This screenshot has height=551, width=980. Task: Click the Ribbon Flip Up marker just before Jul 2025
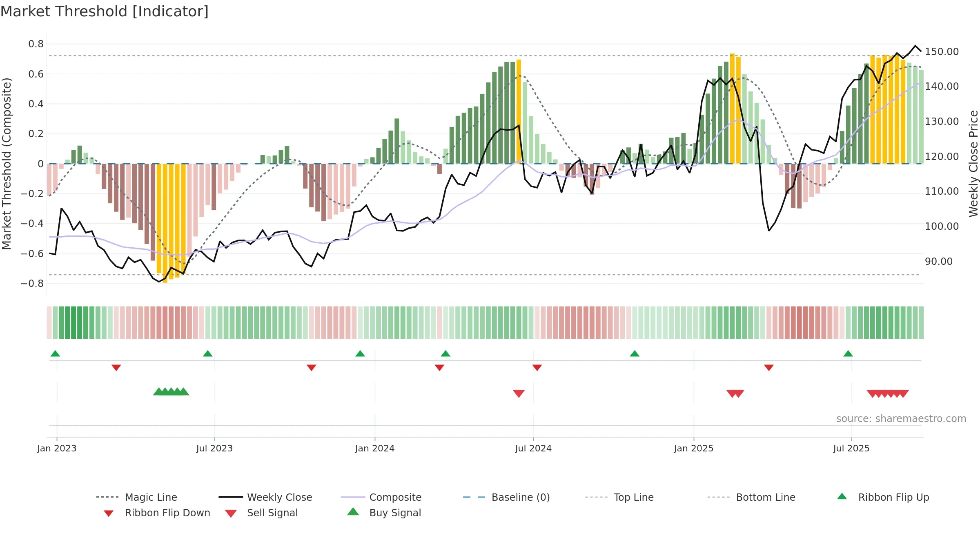(848, 353)
